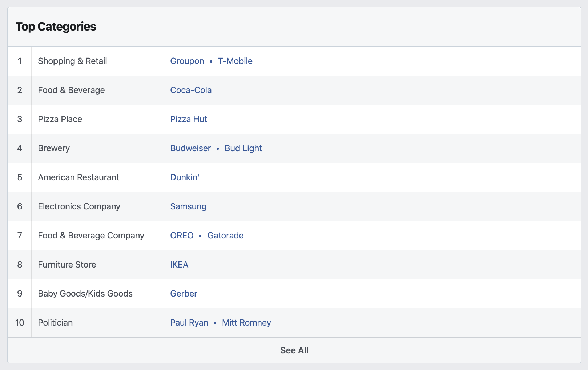Open the Gatorade link
The width and height of the screenshot is (588, 370).
pyautogui.click(x=225, y=235)
